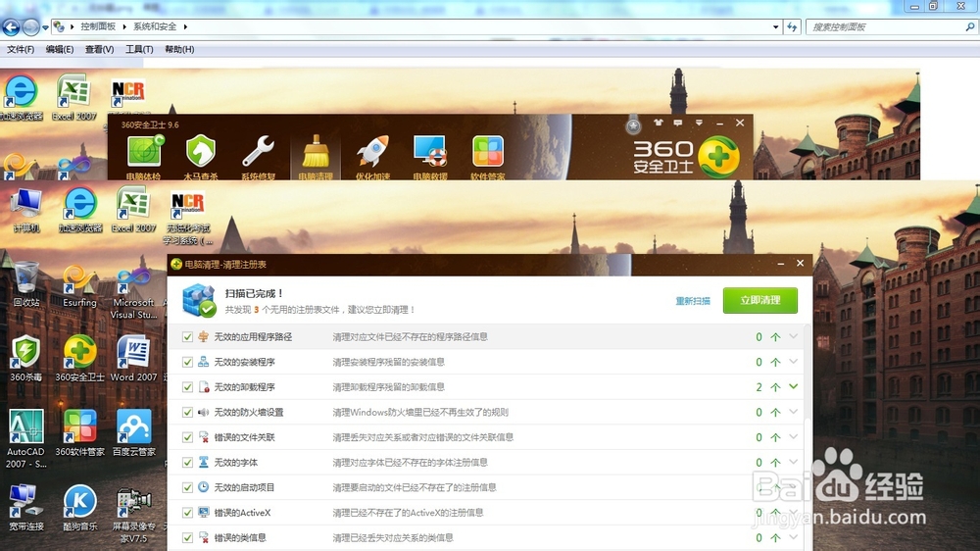The height and width of the screenshot is (551, 980).
Task: Open Esurfing desktop shortcut
Action: click(x=80, y=284)
